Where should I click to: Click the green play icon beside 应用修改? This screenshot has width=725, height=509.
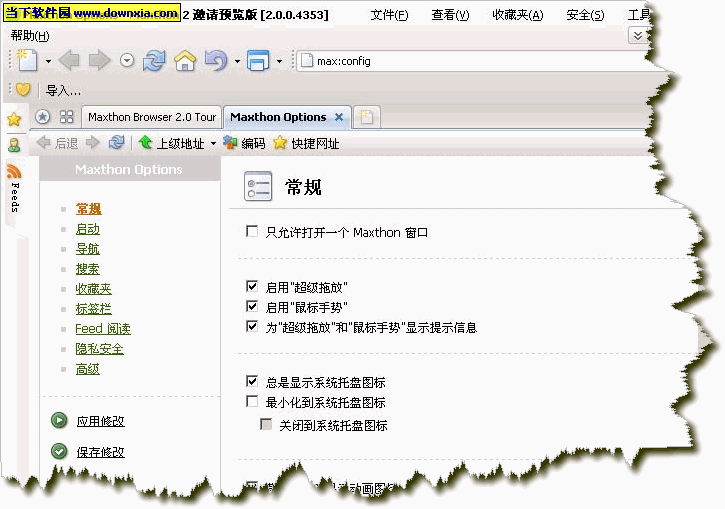pyautogui.click(x=59, y=420)
